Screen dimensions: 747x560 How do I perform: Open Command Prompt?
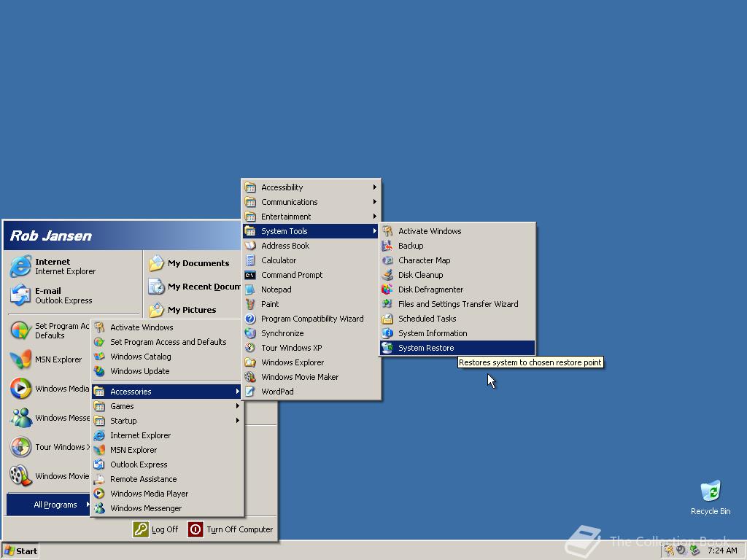(x=311, y=275)
